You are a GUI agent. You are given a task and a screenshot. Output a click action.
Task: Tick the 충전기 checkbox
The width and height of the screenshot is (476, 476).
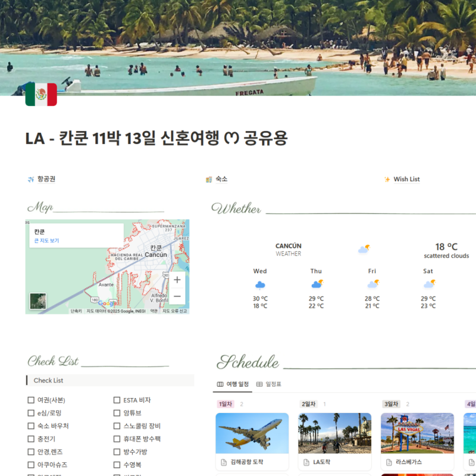pyautogui.click(x=31, y=439)
